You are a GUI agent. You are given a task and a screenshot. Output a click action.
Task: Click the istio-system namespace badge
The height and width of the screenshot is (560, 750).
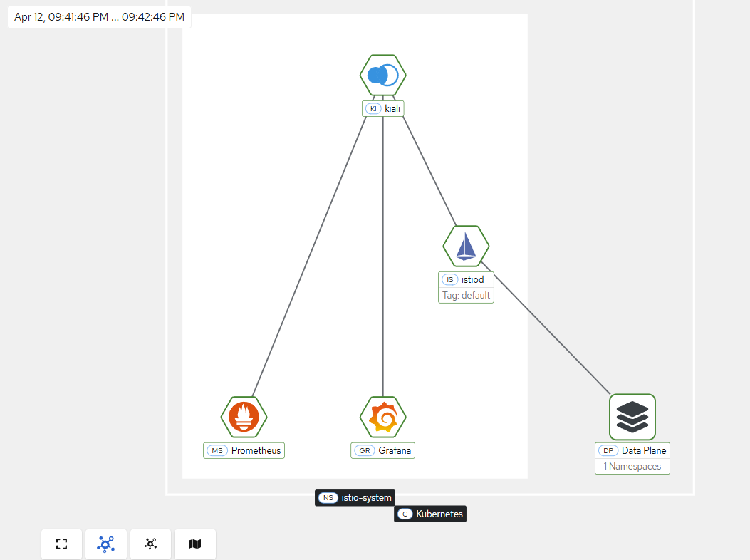[355, 498]
